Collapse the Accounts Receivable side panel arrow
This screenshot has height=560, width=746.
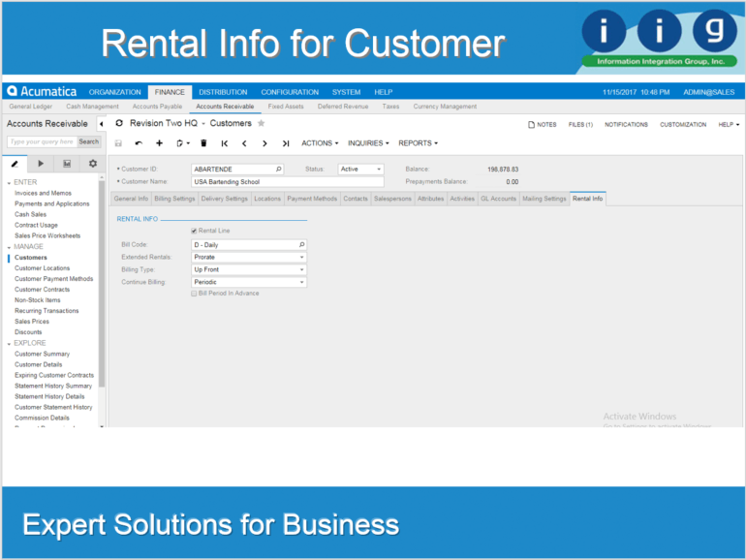tap(101, 124)
